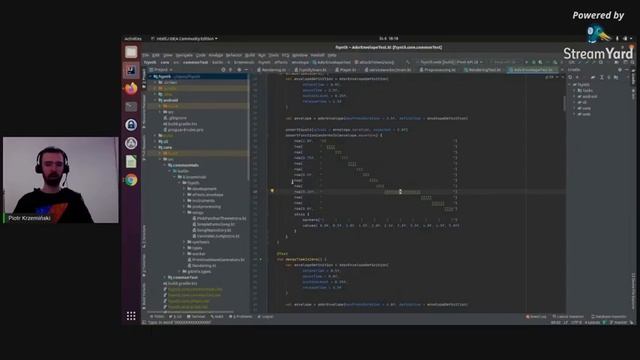Collapse the songs package folder
Screen dimensions: 640x360
tap(184, 212)
